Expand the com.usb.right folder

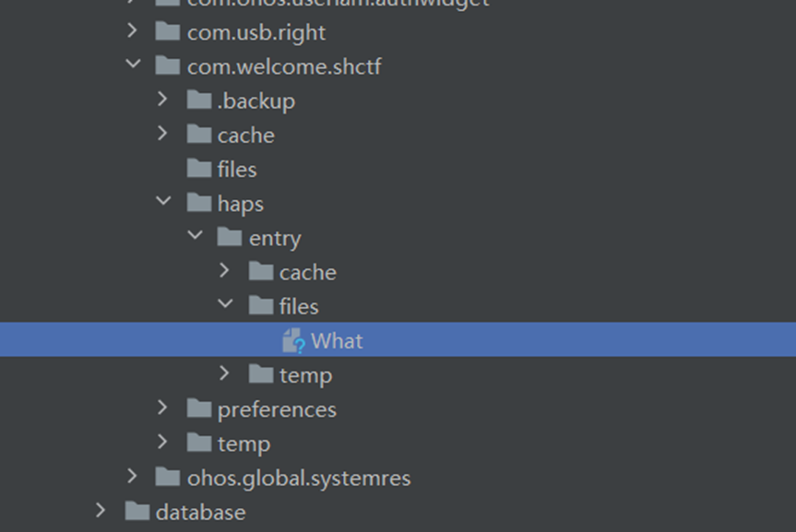click(x=132, y=30)
